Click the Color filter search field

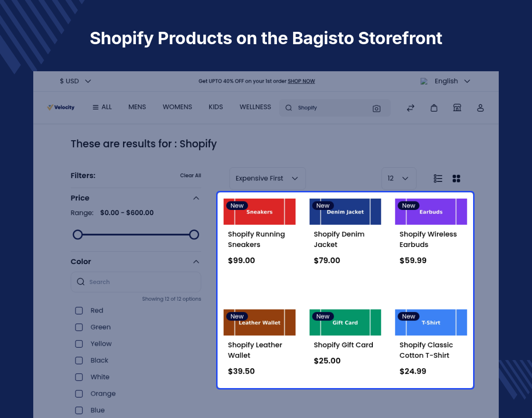click(x=136, y=282)
